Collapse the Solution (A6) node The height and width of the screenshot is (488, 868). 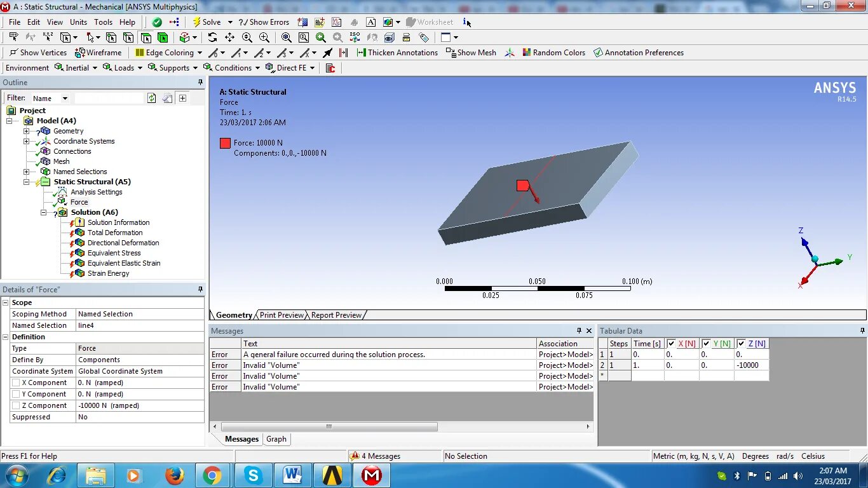tap(44, 212)
